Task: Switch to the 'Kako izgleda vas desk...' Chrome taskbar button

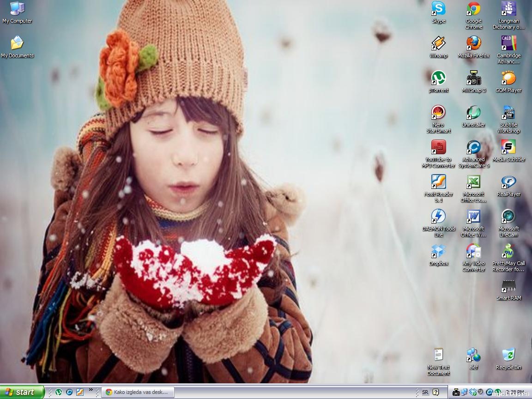Action: point(138,392)
